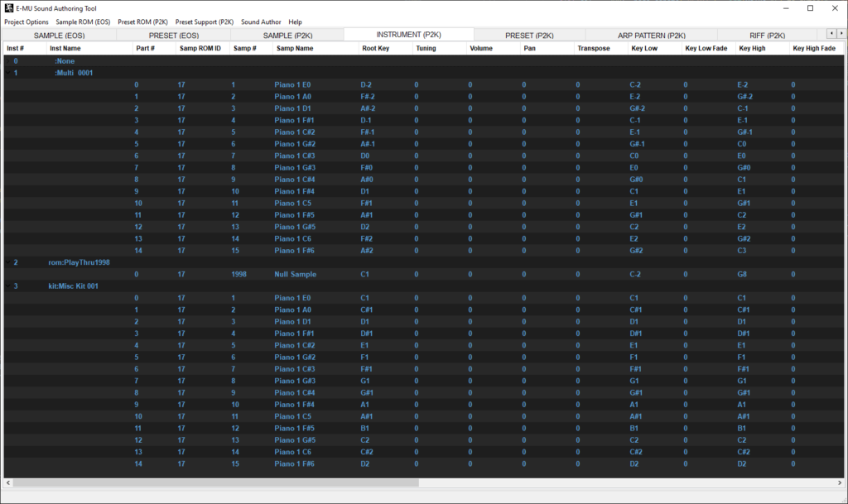Click the C3 key high cell
The width and height of the screenshot is (848, 504).
(x=742, y=251)
